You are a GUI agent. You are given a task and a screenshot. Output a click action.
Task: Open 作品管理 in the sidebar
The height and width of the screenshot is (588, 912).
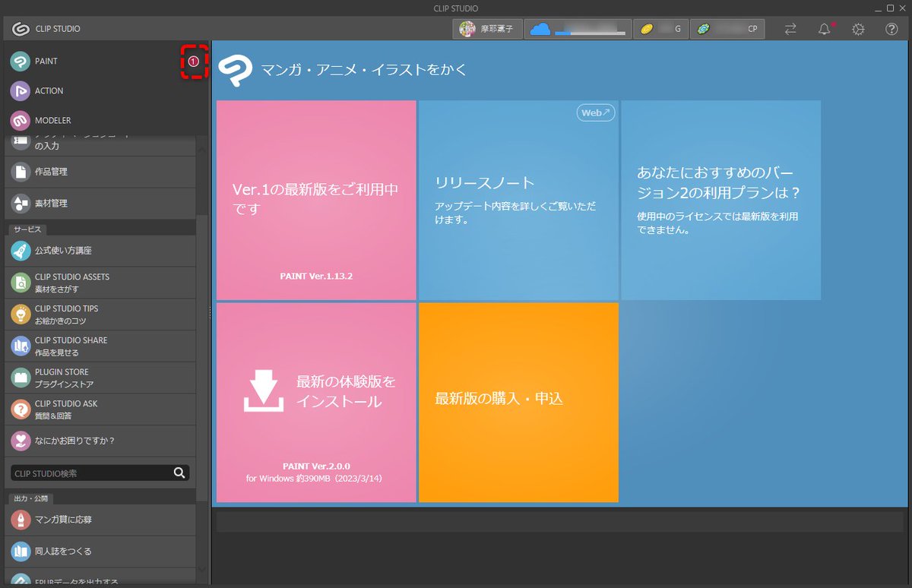coord(100,172)
